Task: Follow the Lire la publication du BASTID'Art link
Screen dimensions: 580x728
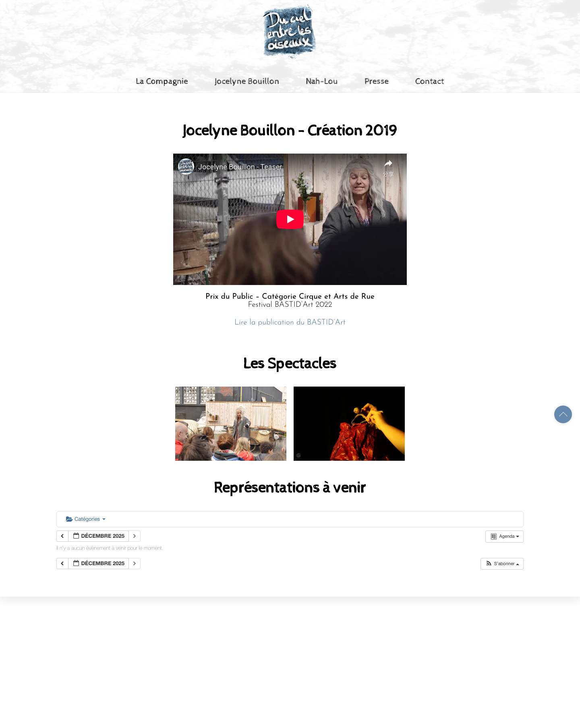Action: click(x=290, y=322)
